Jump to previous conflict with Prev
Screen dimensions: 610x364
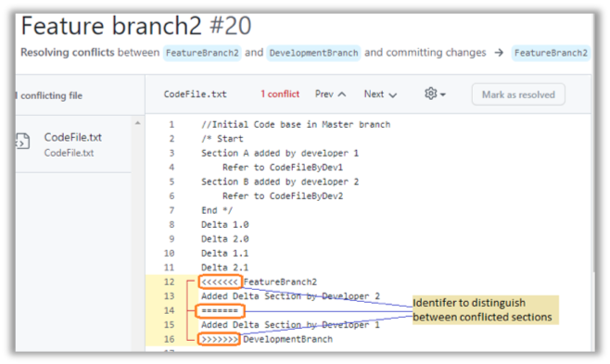click(x=330, y=94)
